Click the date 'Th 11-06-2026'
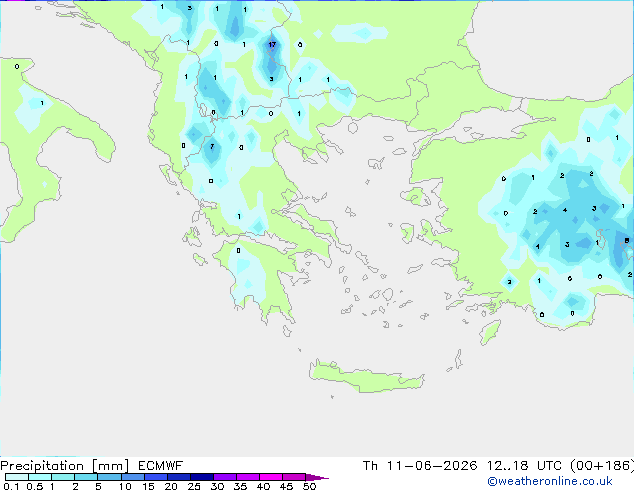This screenshot has height=490, width=634. point(420,466)
